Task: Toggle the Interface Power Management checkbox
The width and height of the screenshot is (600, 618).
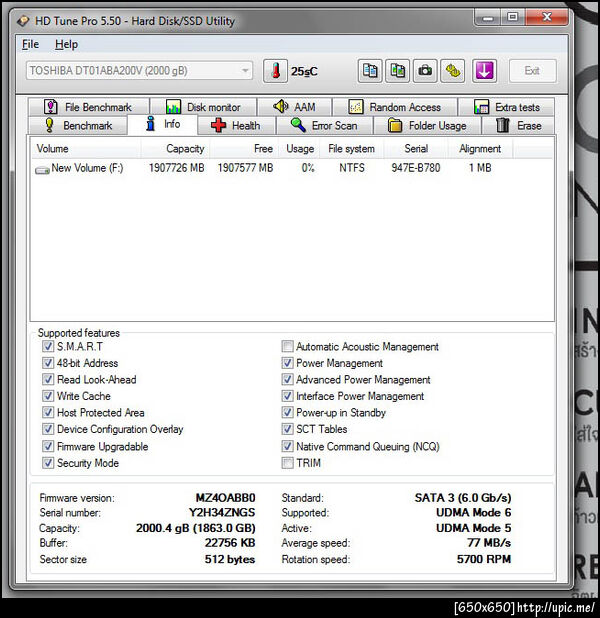Action: (x=287, y=396)
